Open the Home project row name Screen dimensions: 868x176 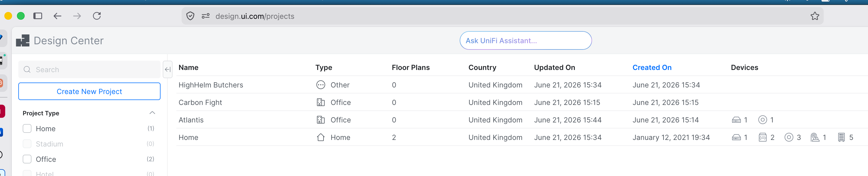click(x=188, y=137)
